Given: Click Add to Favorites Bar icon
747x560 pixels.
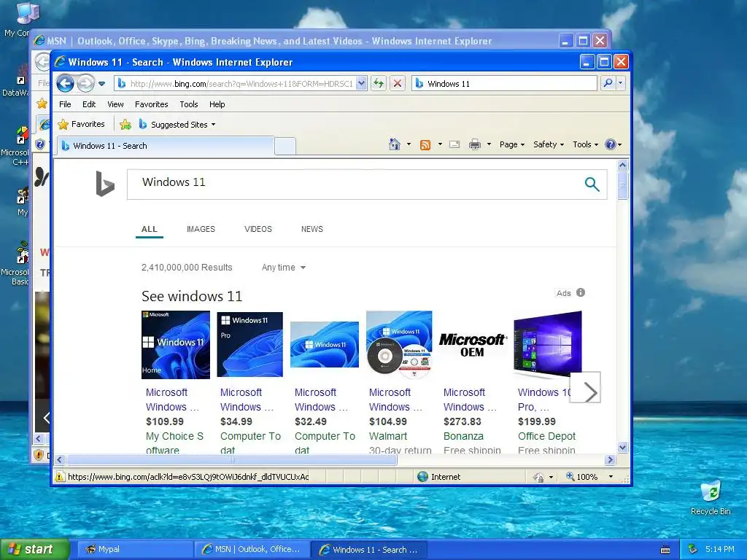Looking at the screenshot, I should point(125,125).
